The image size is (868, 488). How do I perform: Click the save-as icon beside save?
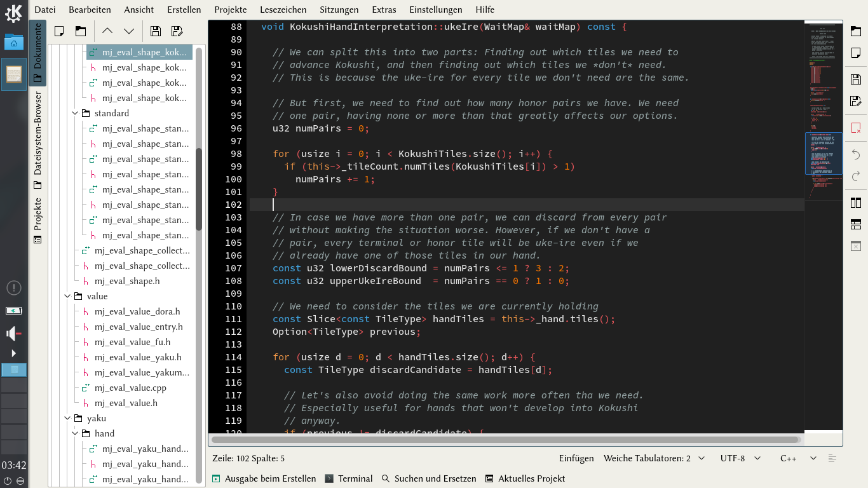(x=177, y=30)
